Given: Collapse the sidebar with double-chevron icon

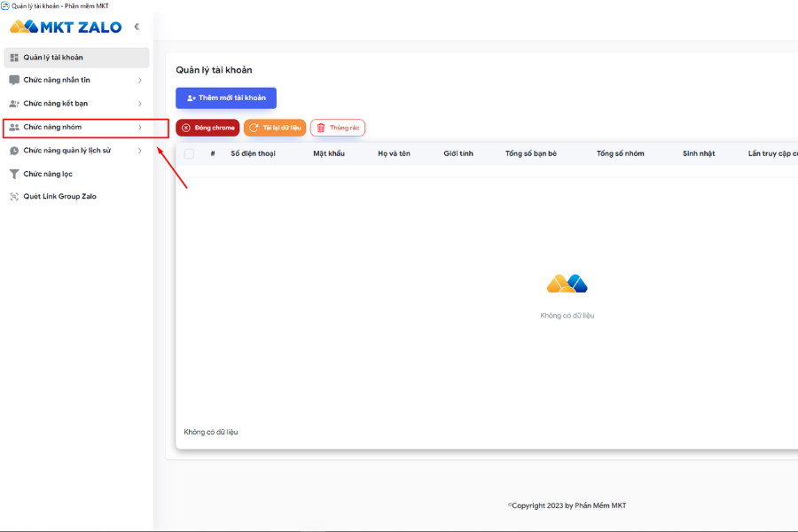Looking at the screenshot, I should coord(137,27).
